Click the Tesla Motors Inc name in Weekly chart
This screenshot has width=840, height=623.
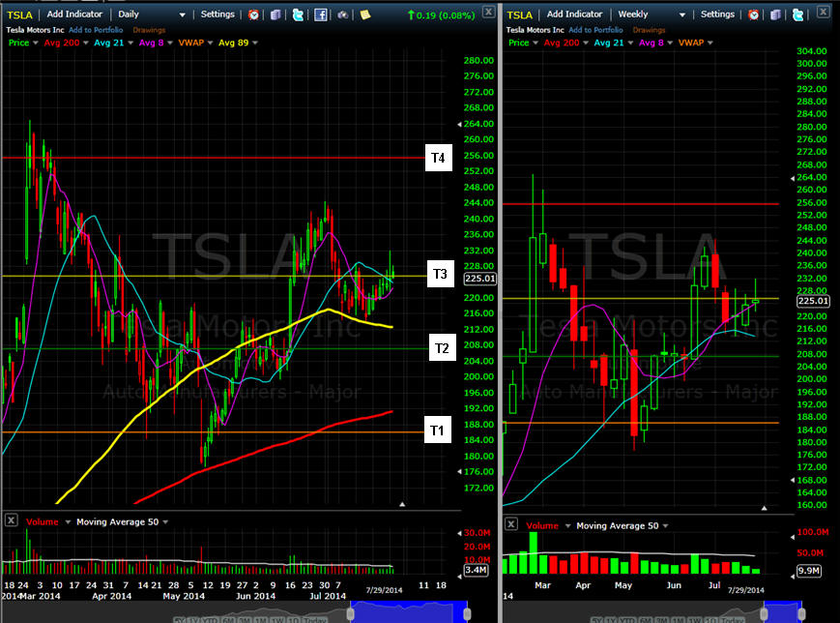tap(536, 30)
